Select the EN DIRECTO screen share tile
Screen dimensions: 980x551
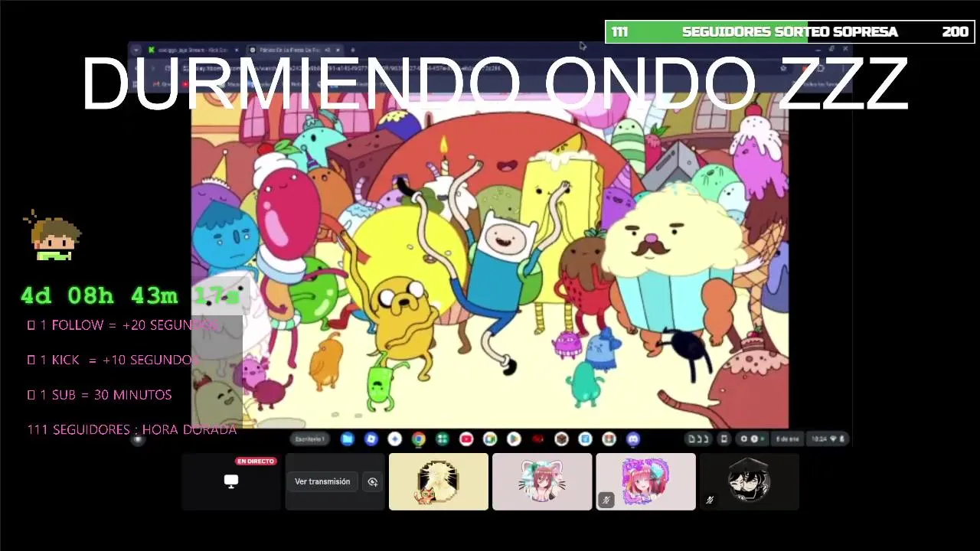[231, 481]
